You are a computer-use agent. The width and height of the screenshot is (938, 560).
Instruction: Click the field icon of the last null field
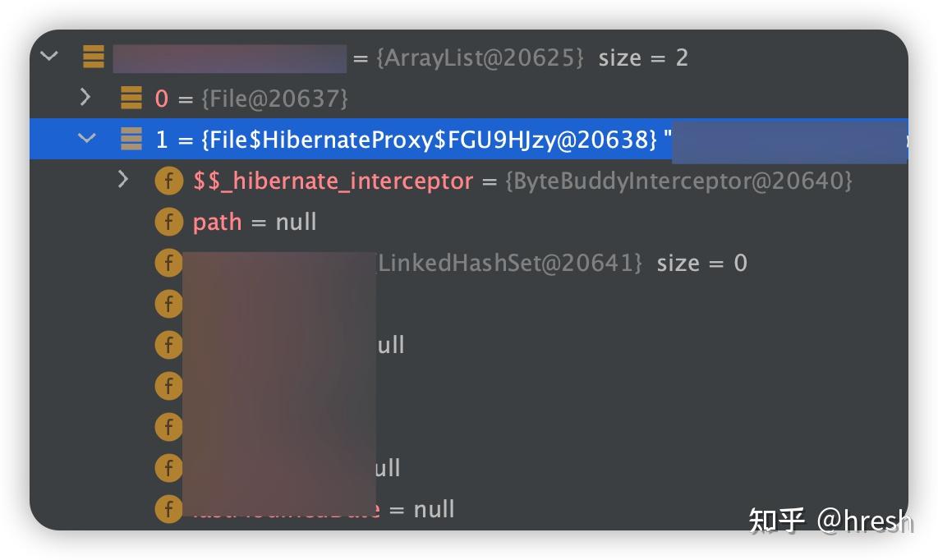(x=168, y=509)
